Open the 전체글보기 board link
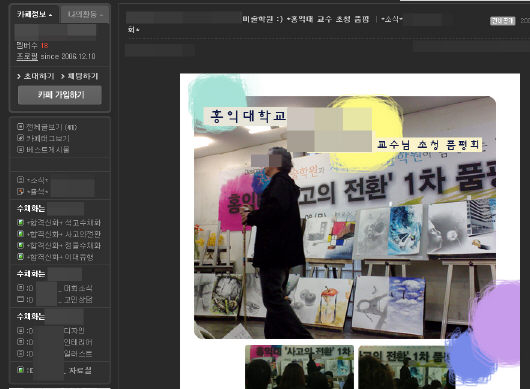 [x=51, y=127]
